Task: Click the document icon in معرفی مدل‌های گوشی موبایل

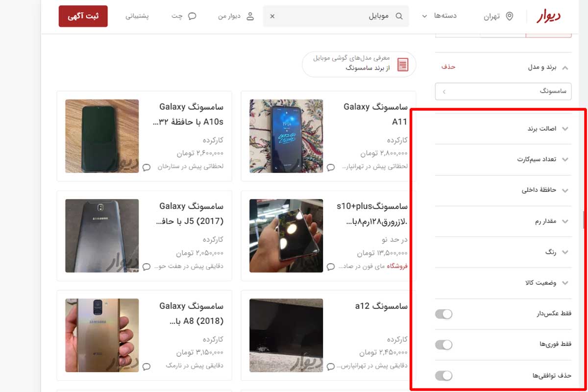Action: point(403,65)
